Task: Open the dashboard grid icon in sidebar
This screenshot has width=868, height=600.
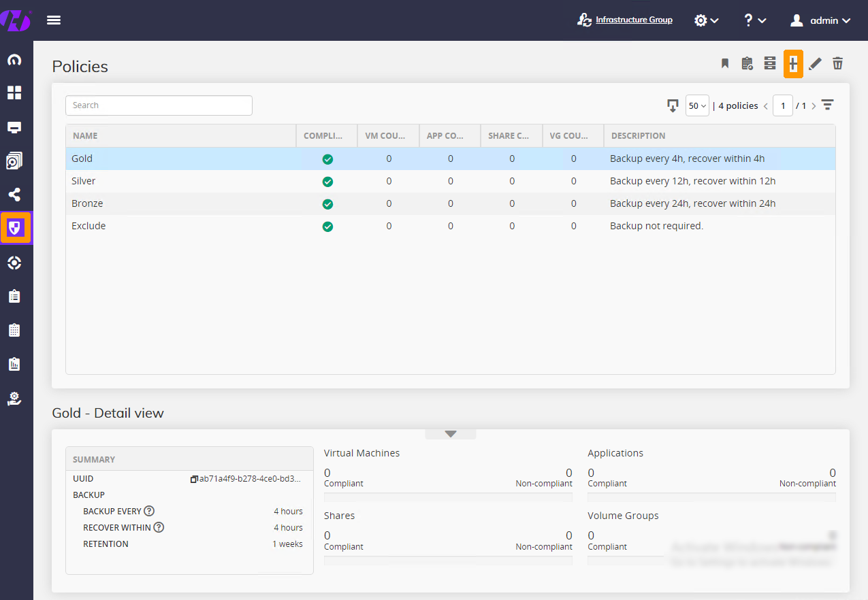Action: 14,93
